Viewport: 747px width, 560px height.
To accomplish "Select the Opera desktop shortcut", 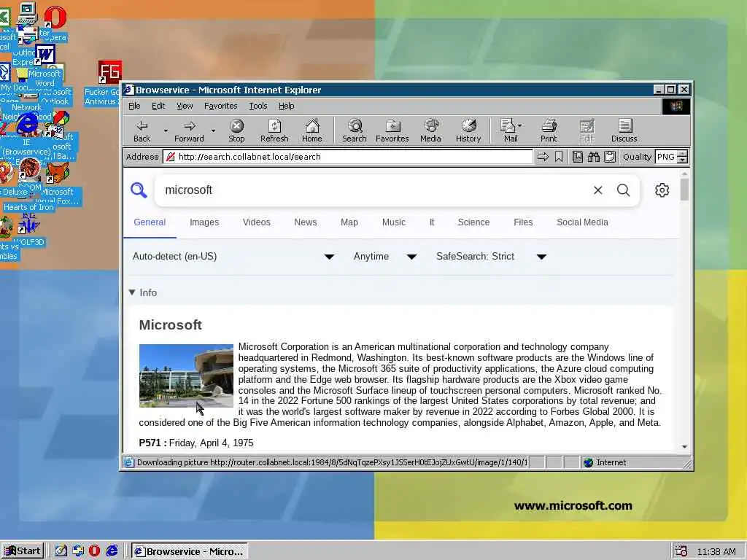I will click(55, 23).
